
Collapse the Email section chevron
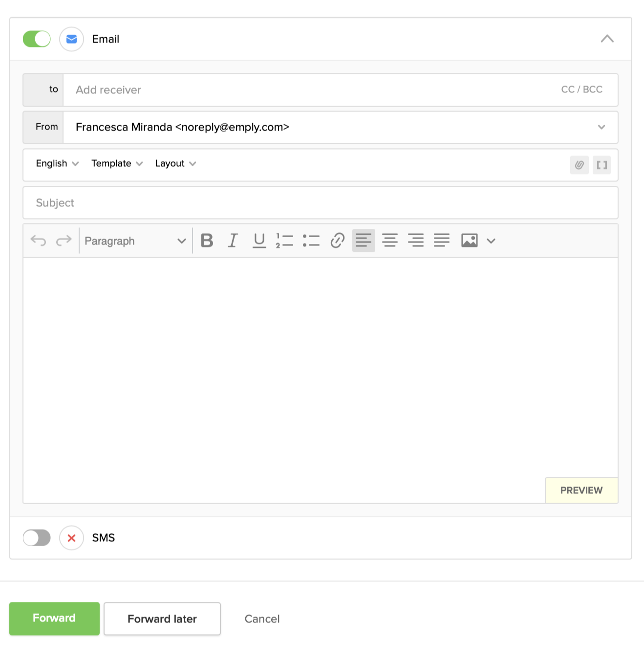[x=607, y=39]
